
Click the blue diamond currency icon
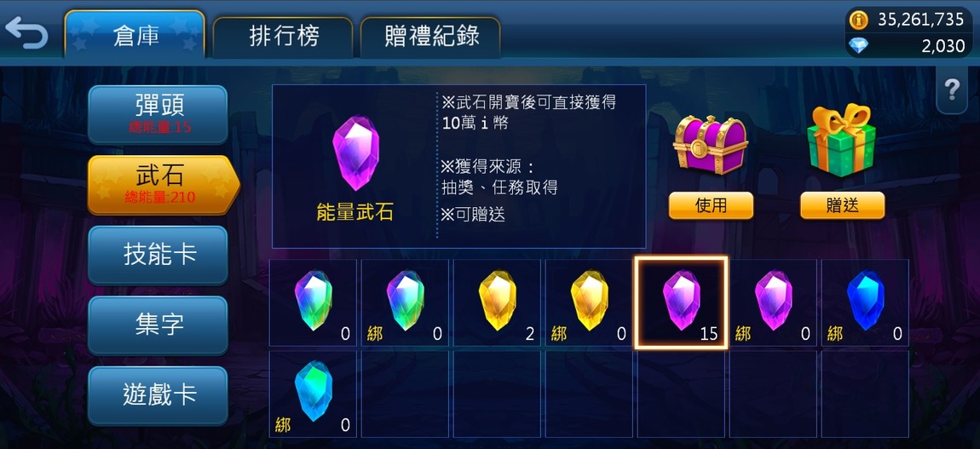click(x=859, y=46)
